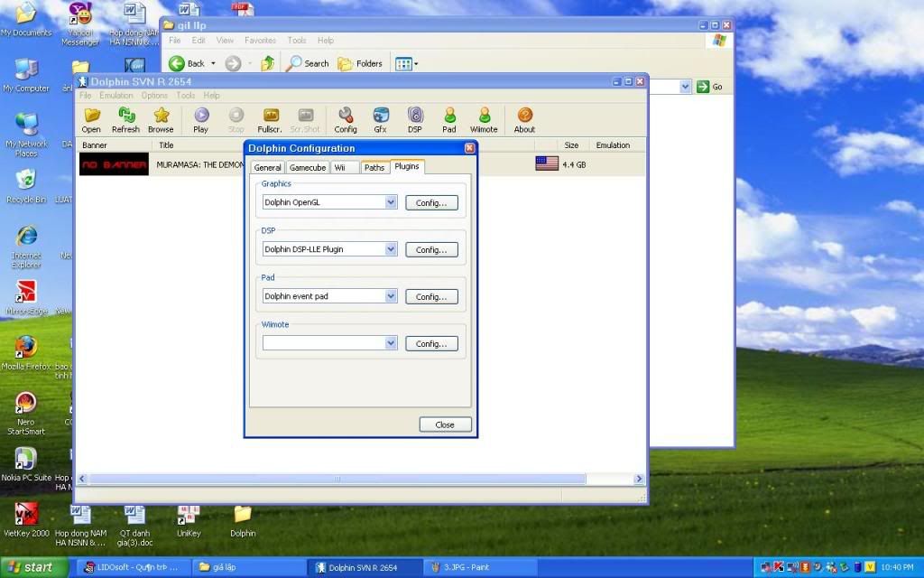Screen dimensions: 924x578
Task: Click the Nero StartSmart desktop icon
Action: pos(26,413)
